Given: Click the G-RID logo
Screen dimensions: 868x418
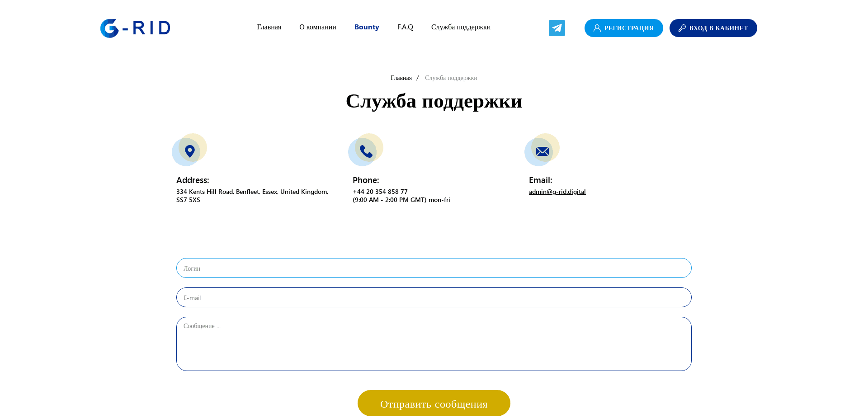Looking at the screenshot, I should point(135,28).
